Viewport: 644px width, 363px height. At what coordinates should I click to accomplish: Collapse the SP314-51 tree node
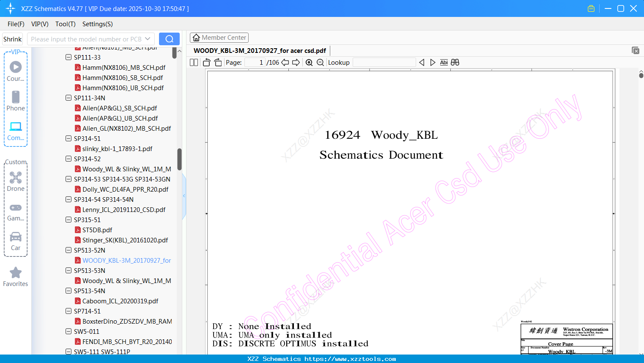(x=69, y=138)
